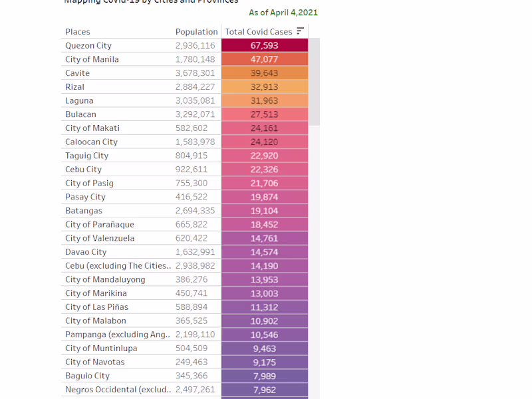The width and height of the screenshot is (532, 399).
Task: Click the Davao City place name
Action: tap(86, 252)
